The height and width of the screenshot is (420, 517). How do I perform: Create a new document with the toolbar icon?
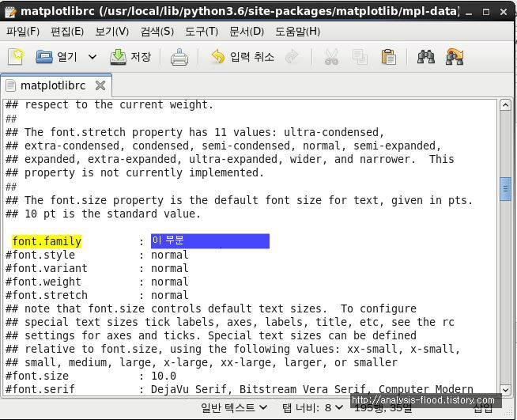pyautogui.click(x=16, y=57)
